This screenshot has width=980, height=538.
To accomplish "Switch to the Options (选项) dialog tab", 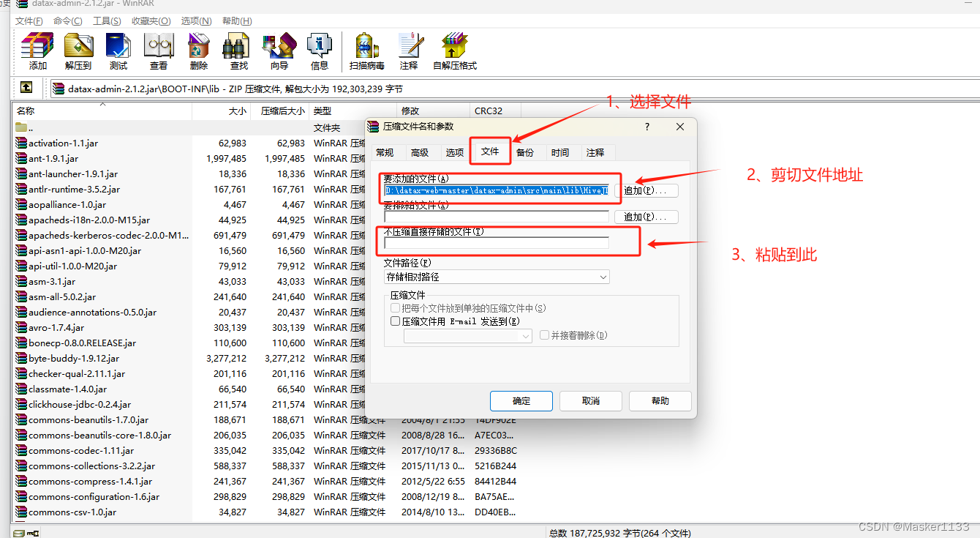I will tap(455, 152).
